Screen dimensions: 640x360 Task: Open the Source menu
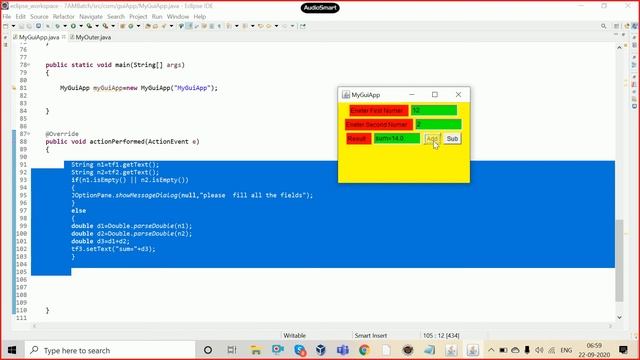[39, 17]
